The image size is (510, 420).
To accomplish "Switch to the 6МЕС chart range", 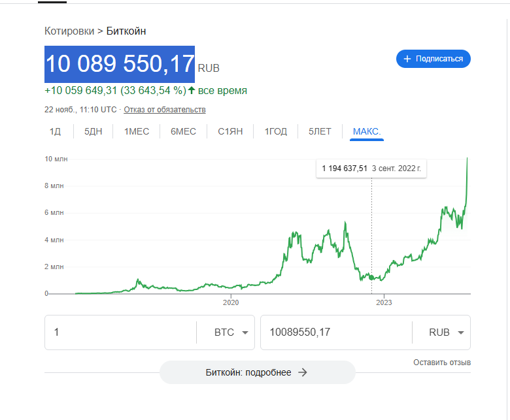I will pyautogui.click(x=184, y=131).
